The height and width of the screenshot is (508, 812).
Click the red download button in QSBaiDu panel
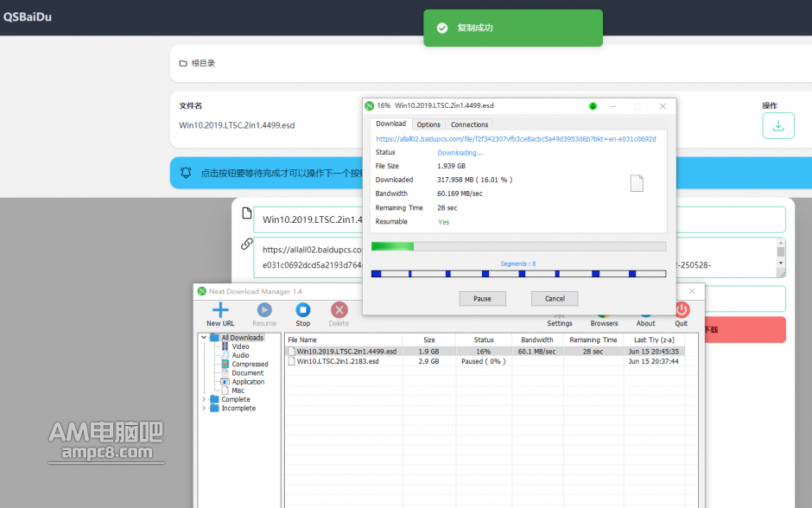pos(744,329)
